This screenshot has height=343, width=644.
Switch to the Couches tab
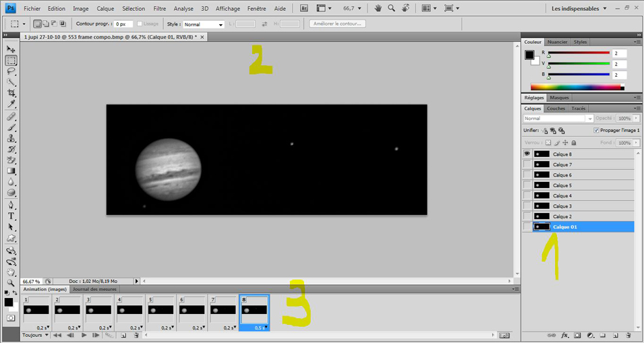tap(556, 108)
